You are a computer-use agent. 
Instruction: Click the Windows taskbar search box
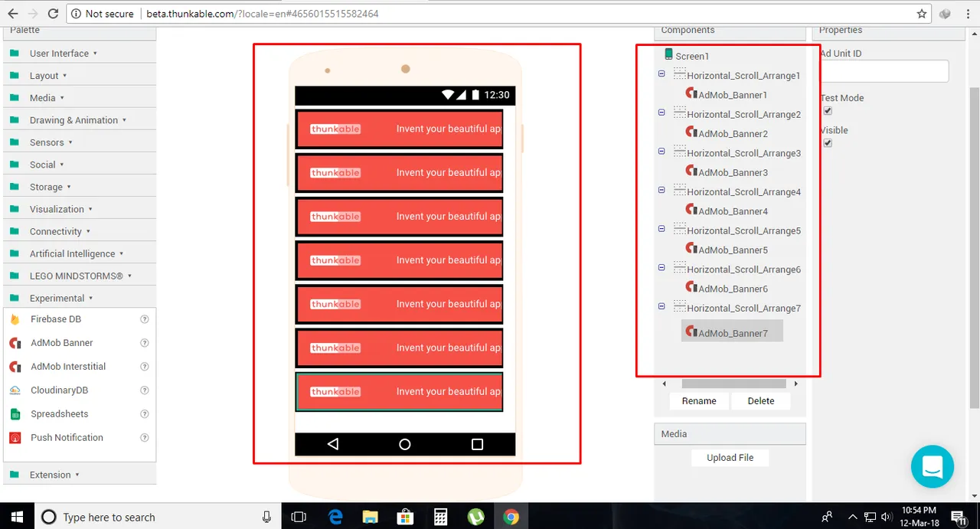coord(157,517)
